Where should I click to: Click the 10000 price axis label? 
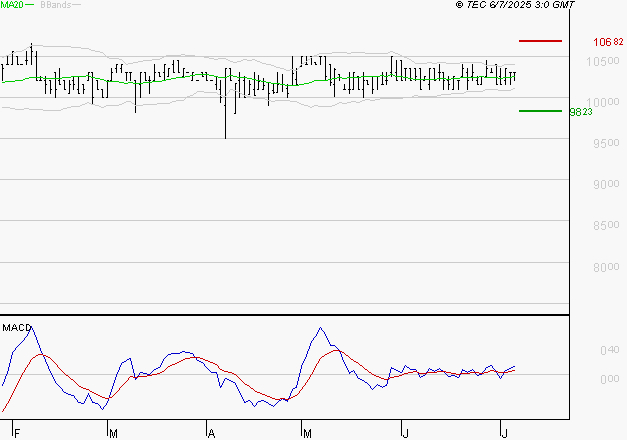(x=601, y=102)
